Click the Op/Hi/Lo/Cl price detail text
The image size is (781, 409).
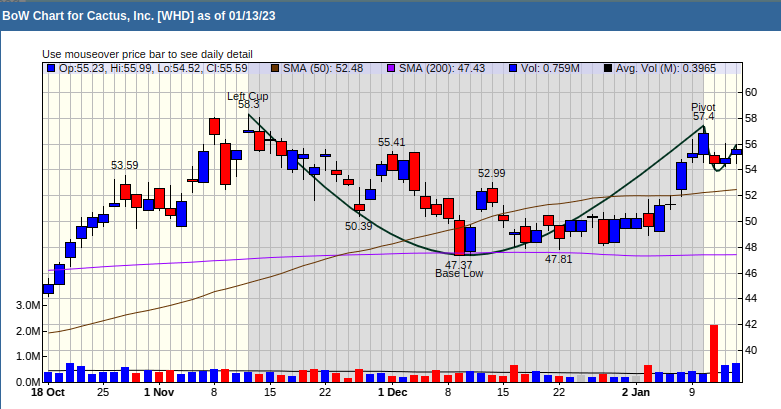pos(153,68)
